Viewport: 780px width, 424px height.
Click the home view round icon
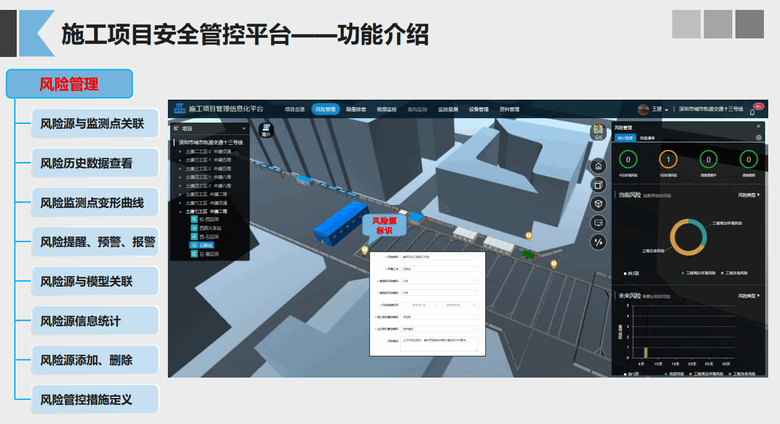598,166
